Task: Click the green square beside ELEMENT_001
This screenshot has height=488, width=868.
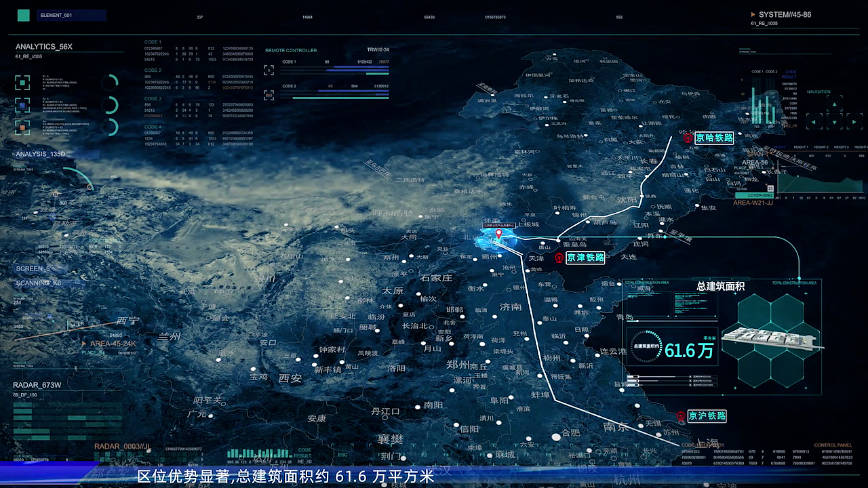Action: tap(24, 15)
